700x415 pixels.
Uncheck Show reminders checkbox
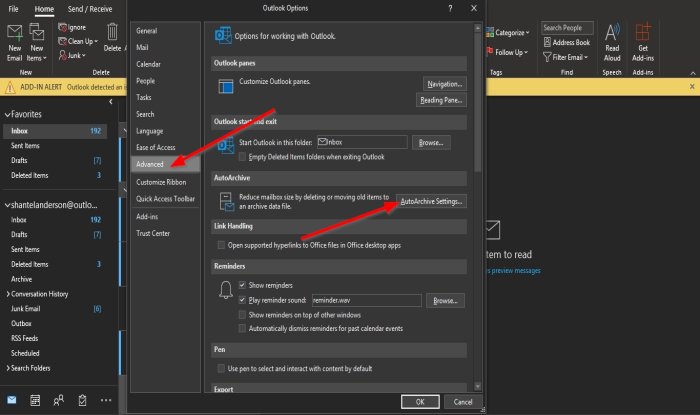pos(242,285)
